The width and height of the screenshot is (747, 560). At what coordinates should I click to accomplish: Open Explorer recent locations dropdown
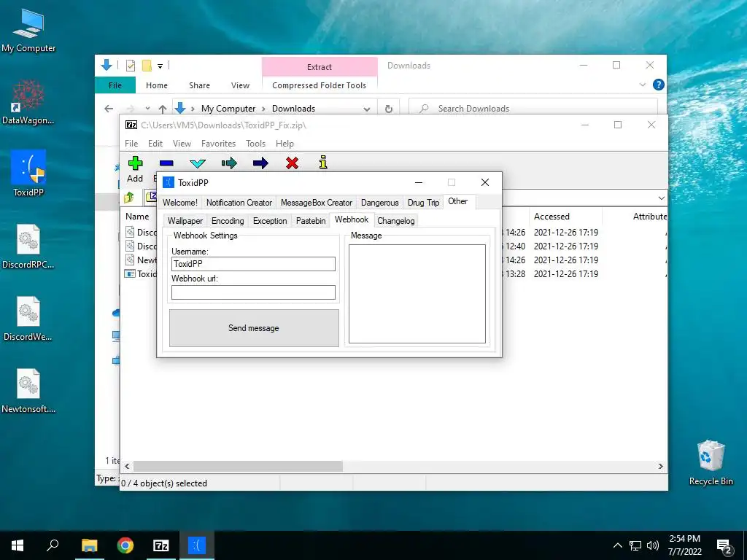(147, 109)
